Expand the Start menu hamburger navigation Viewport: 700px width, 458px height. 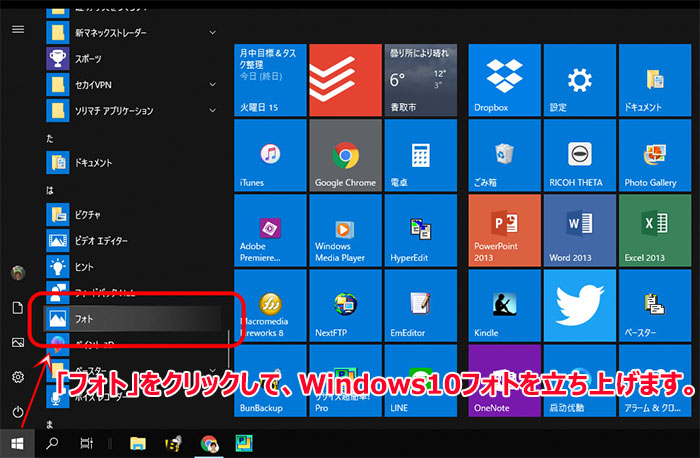[18, 29]
